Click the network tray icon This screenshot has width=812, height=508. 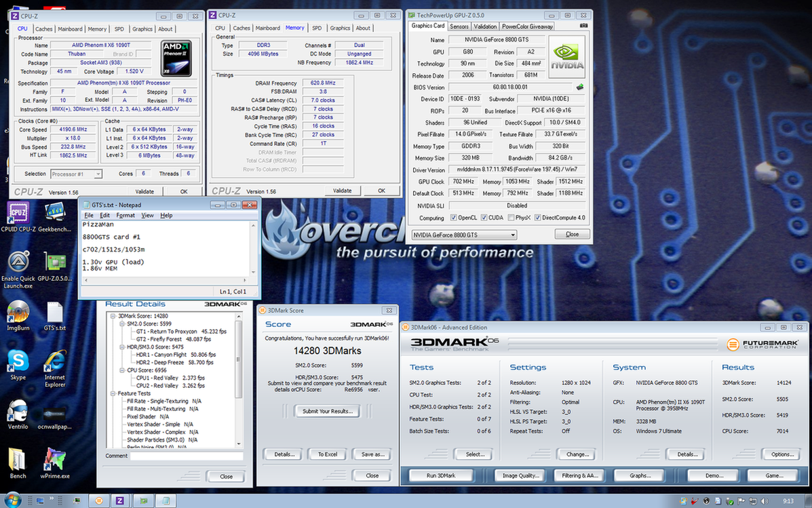752,501
